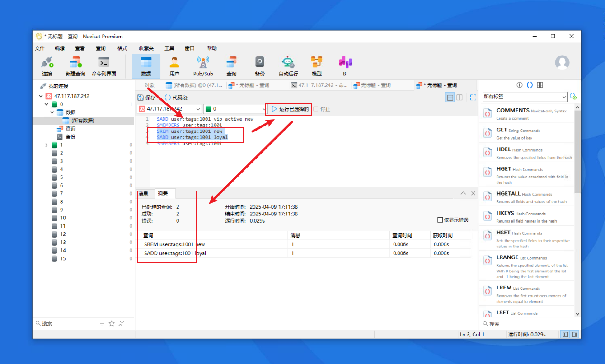
Task: Launch the 命令列界面 console
Action: coord(104,66)
